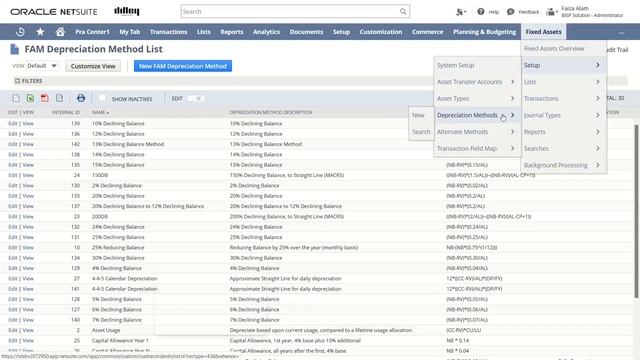Click in the global Search field

[x=290, y=11]
